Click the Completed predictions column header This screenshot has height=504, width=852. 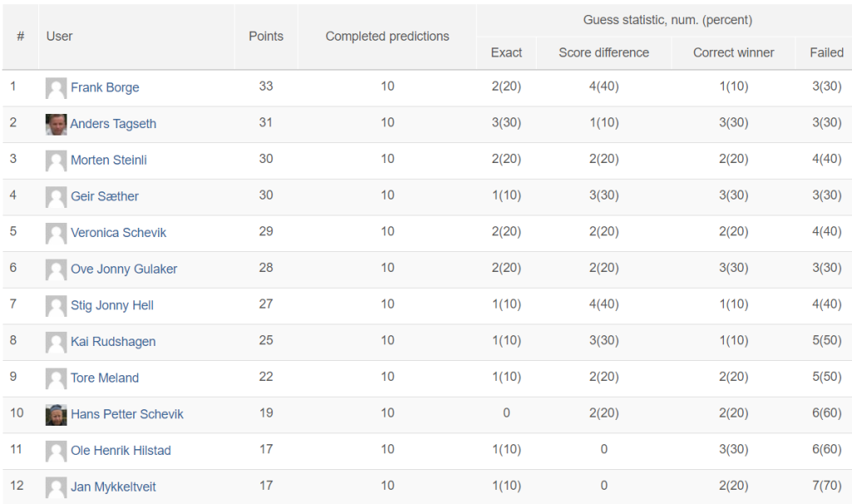(387, 37)
